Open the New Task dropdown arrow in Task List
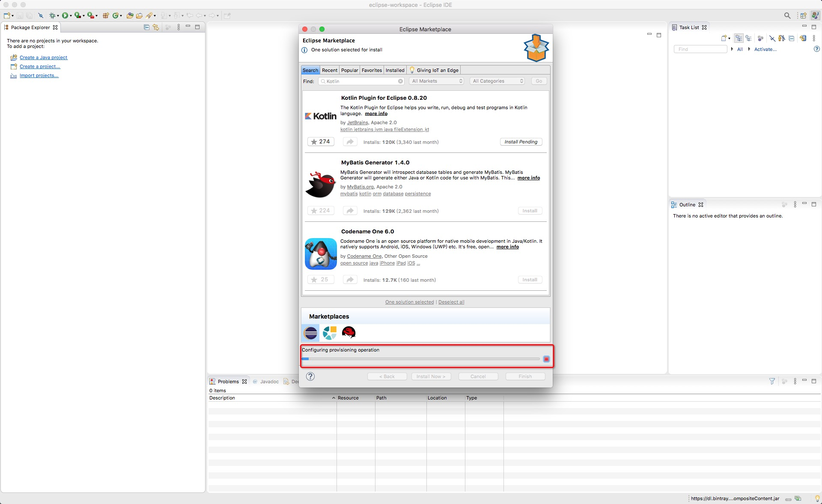The width and height of the screenshot is (822, 504). (x=729, y=39)
